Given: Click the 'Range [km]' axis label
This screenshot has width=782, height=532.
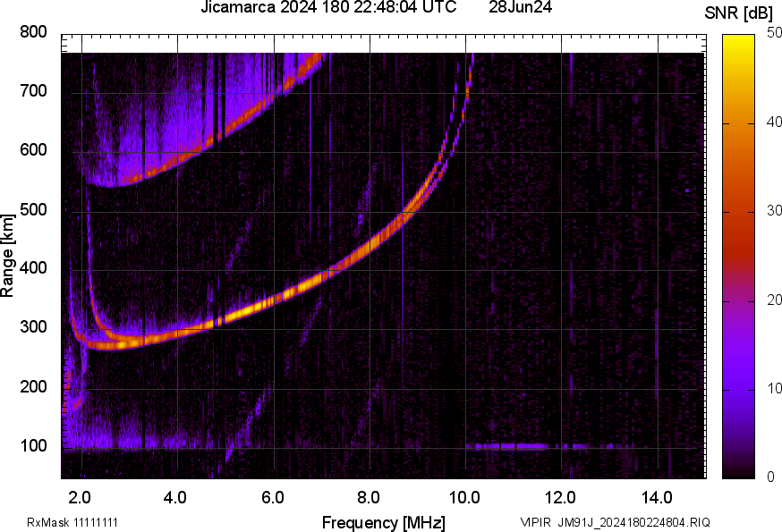Looking at the screenshot, I should pyautogui.click(x=7, y=256).
